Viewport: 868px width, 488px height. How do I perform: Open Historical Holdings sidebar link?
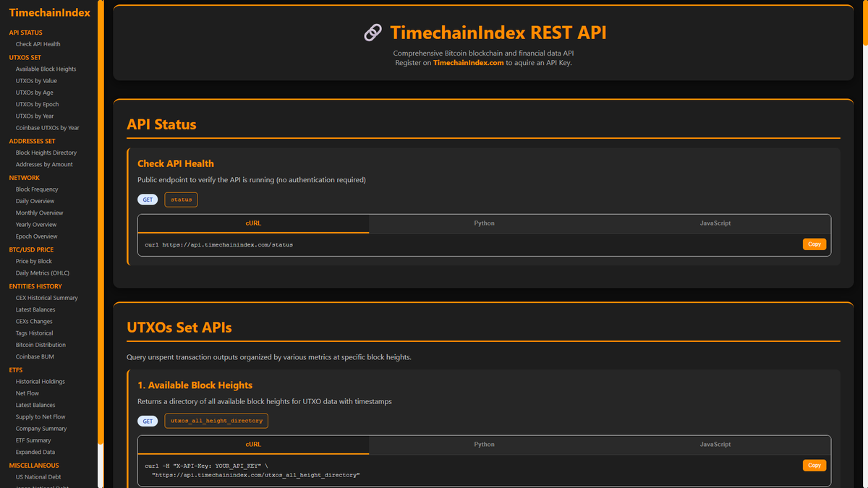(41, 382)
